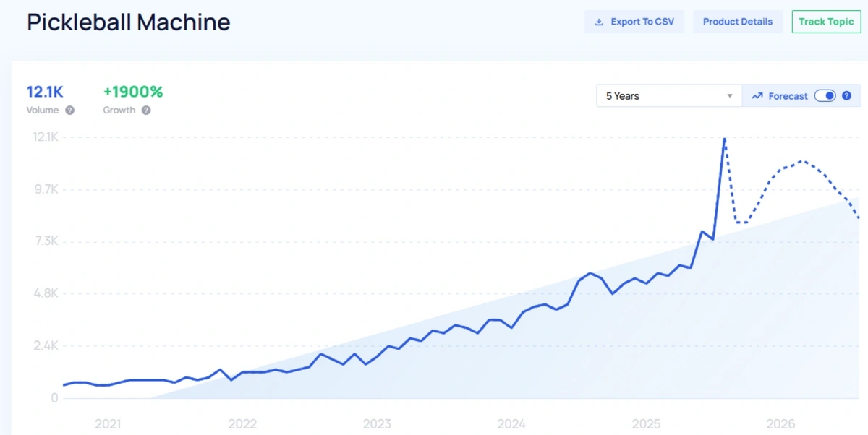Click the Volume info question icon
Viewport: 868px width, 435px height.
coord(69,111)
